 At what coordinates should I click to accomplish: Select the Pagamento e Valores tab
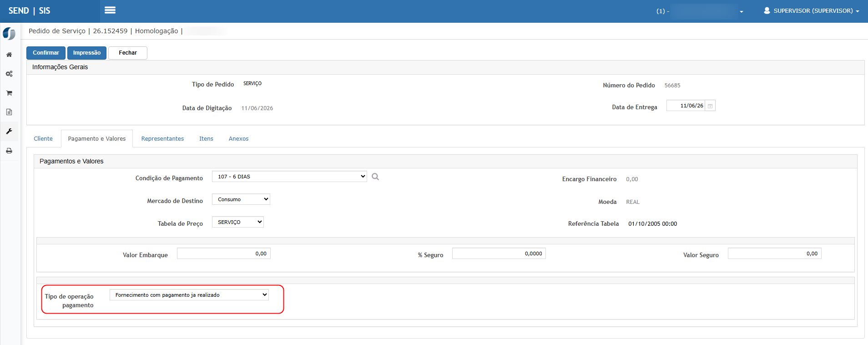[97, 139]
